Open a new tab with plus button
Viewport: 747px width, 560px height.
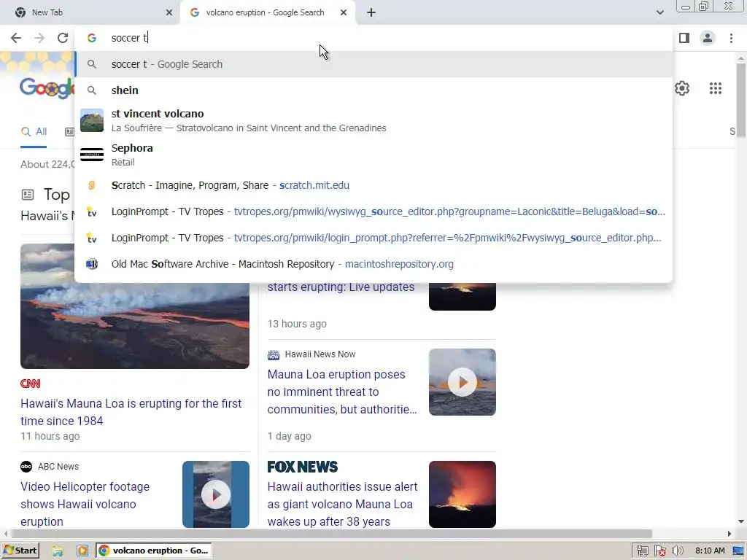(x=371, y=12)
